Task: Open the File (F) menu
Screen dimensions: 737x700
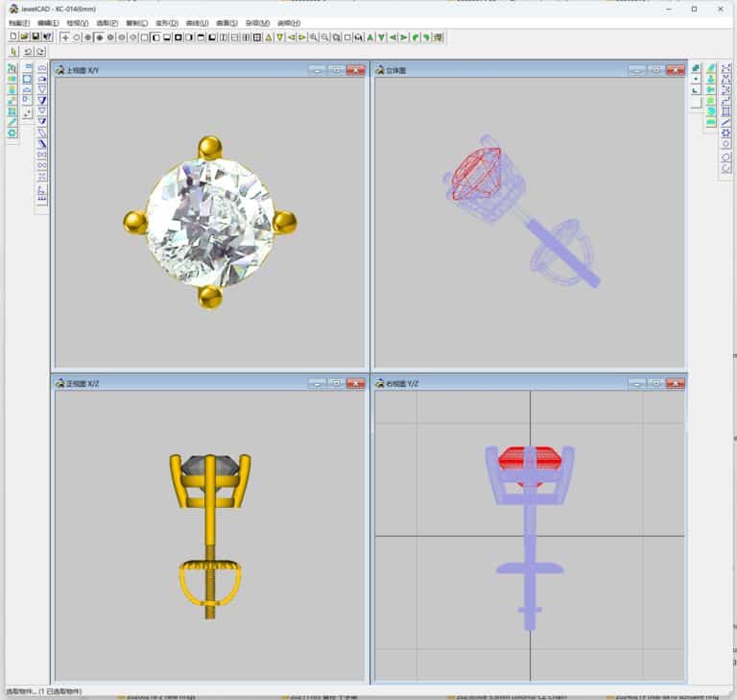Action: [x=19, y=23]
